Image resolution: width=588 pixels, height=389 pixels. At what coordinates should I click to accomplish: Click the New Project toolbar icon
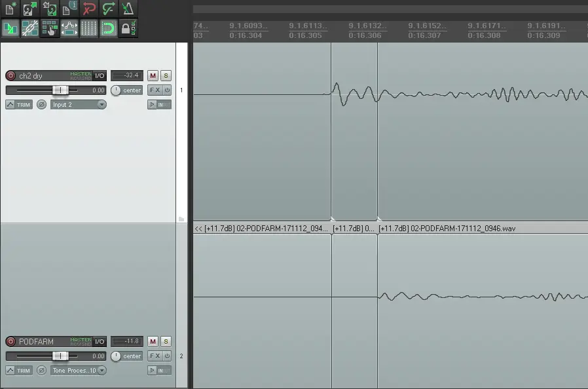tap(10, 9)
